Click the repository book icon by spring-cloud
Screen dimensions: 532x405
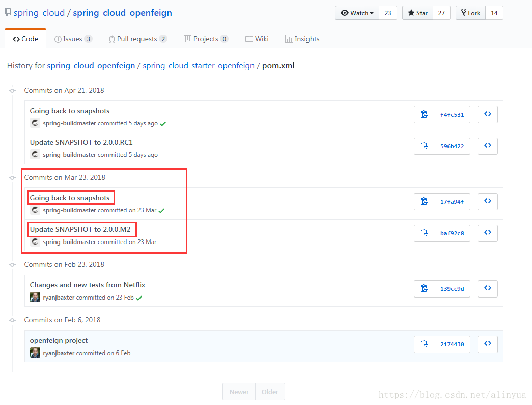(8, 13)
